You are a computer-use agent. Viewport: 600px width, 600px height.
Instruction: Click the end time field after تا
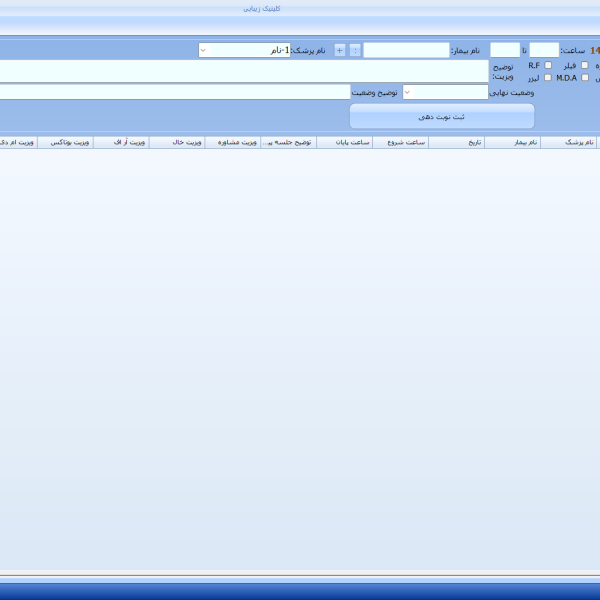tap(505, 50)
